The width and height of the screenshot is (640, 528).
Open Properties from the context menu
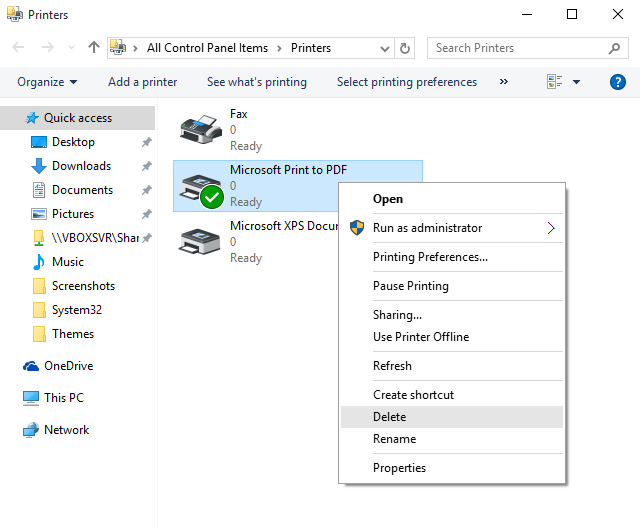[x=452, y=468]
